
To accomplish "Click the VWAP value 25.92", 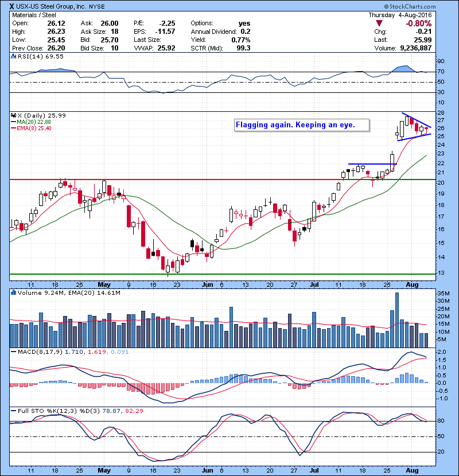I will coord(166,48).
